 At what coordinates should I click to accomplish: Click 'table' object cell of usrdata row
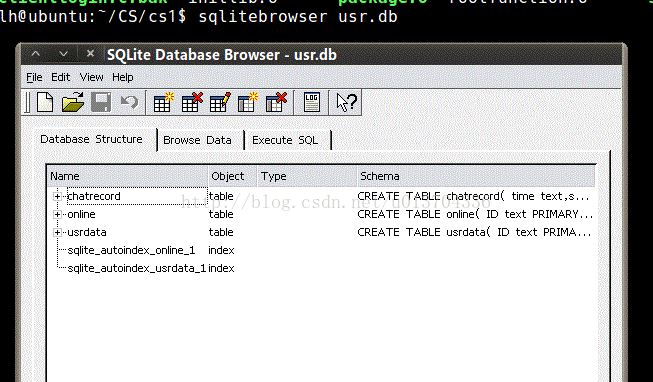(221, 232)
